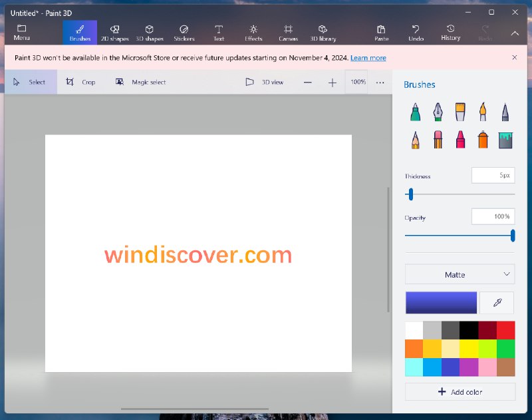This screenshot has width=532, height=420.
Task: Switch to the 2D shapes tab
Action: coord(114,33)
